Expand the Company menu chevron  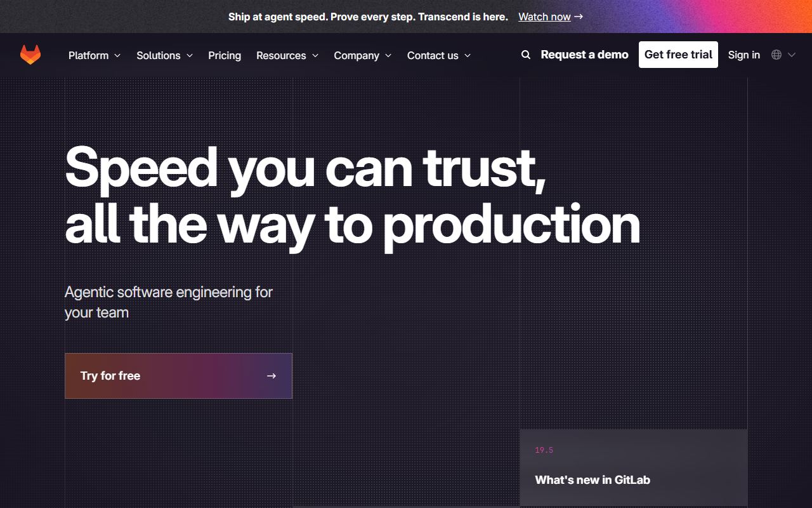(x=388, y=56)
